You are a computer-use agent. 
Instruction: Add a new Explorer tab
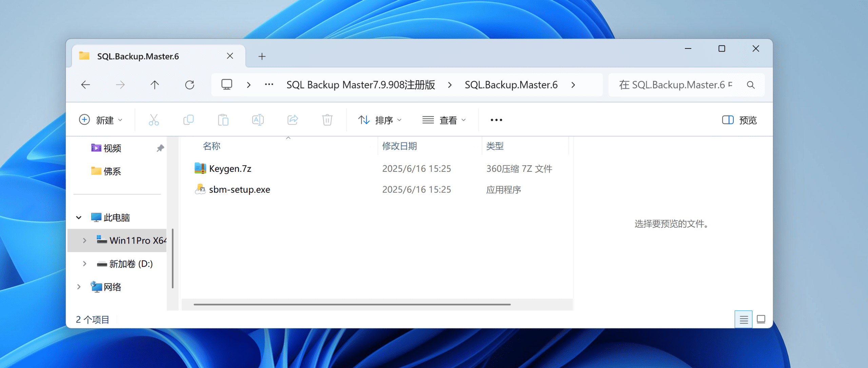click(262, 56)
